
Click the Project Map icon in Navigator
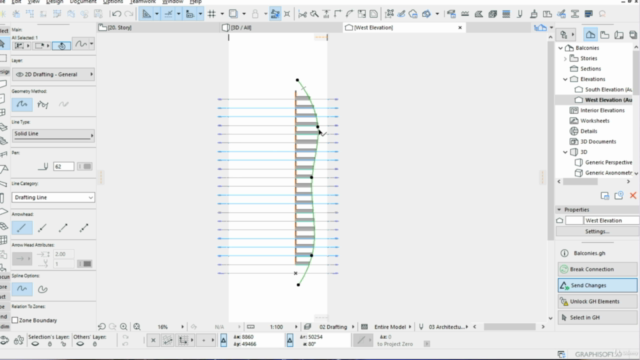click(590, 35)
